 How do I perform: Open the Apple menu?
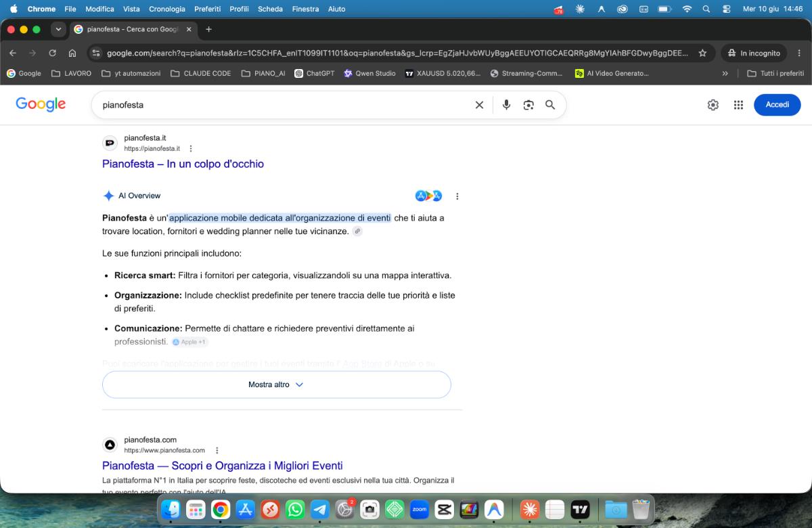(13, 9)
